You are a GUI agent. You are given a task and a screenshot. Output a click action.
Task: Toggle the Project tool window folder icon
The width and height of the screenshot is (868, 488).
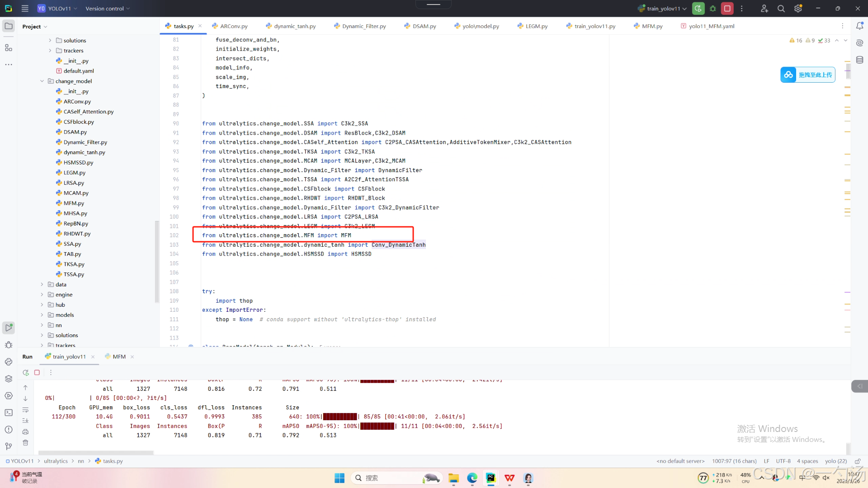[x=9, y=26]
